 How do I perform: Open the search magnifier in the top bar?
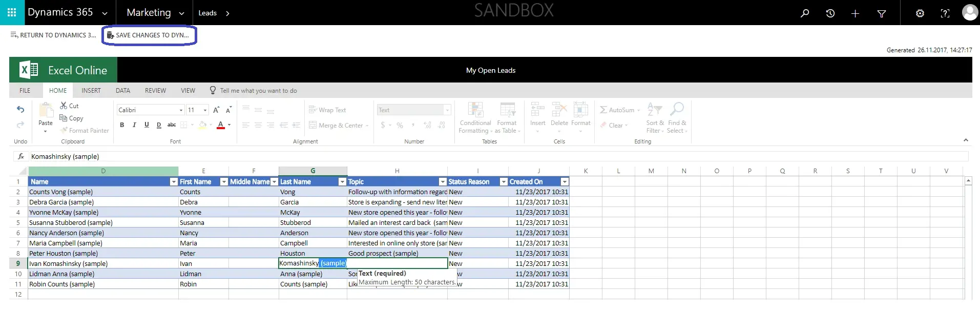[x=805, y=13]
